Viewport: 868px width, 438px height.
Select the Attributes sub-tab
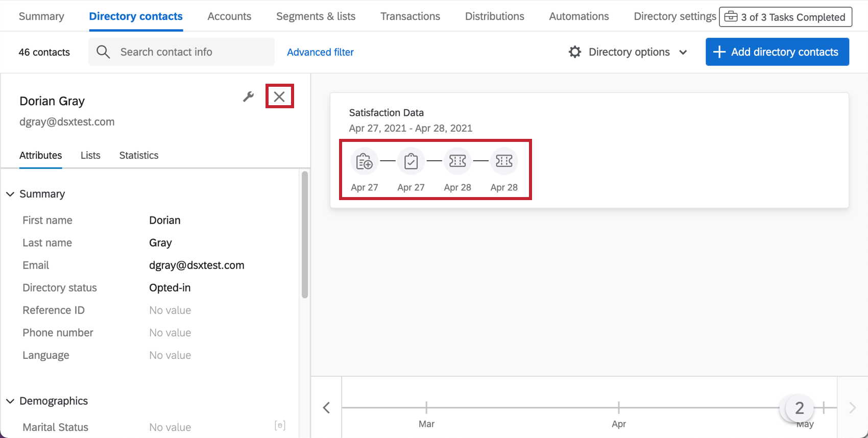(41, 155)
